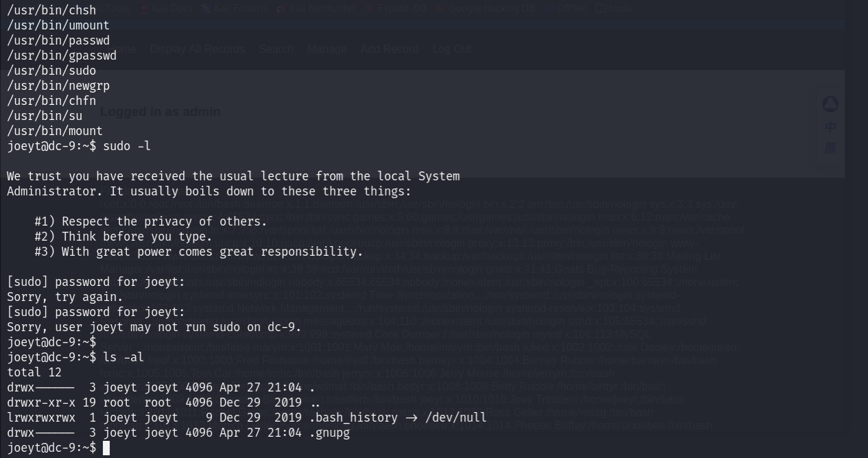
Task: Click the 'total 12' output line
Action: pyautogui.click(x=34, y=372)
